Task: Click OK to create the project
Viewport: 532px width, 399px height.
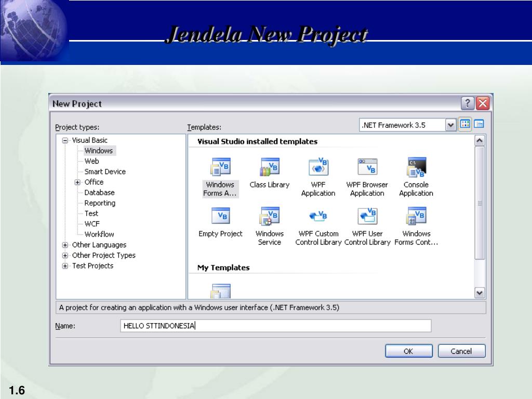Action: (x=409, y=351)
